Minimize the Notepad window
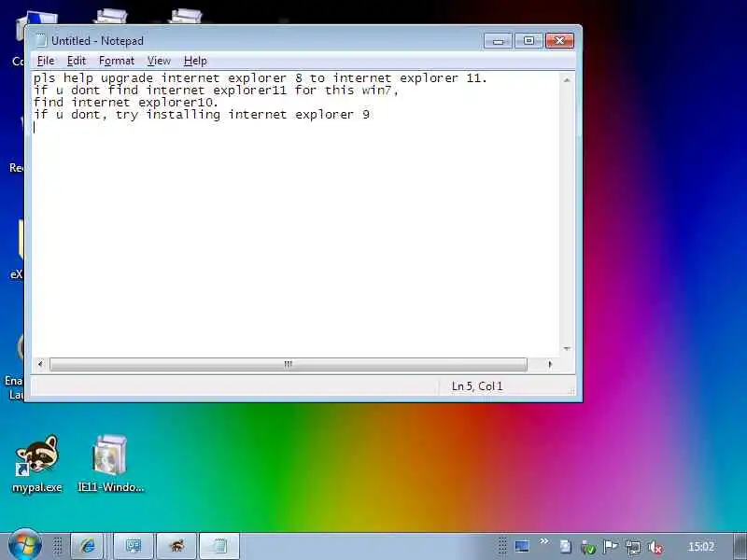This screenshot has height=560, width=747. 498,41
